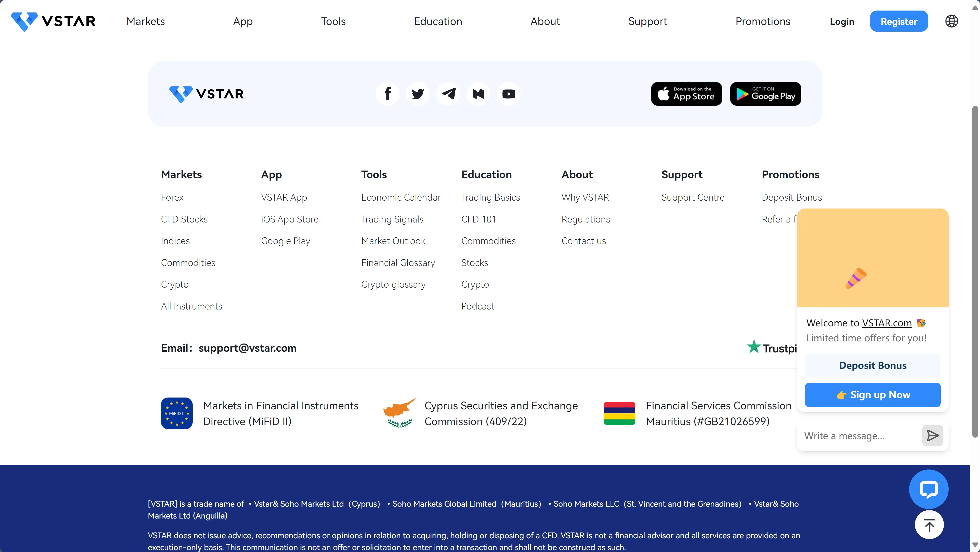Open the Trading Basics link
Screen dimensions: 980x552
pyautogui.click(x=490, y=197)
